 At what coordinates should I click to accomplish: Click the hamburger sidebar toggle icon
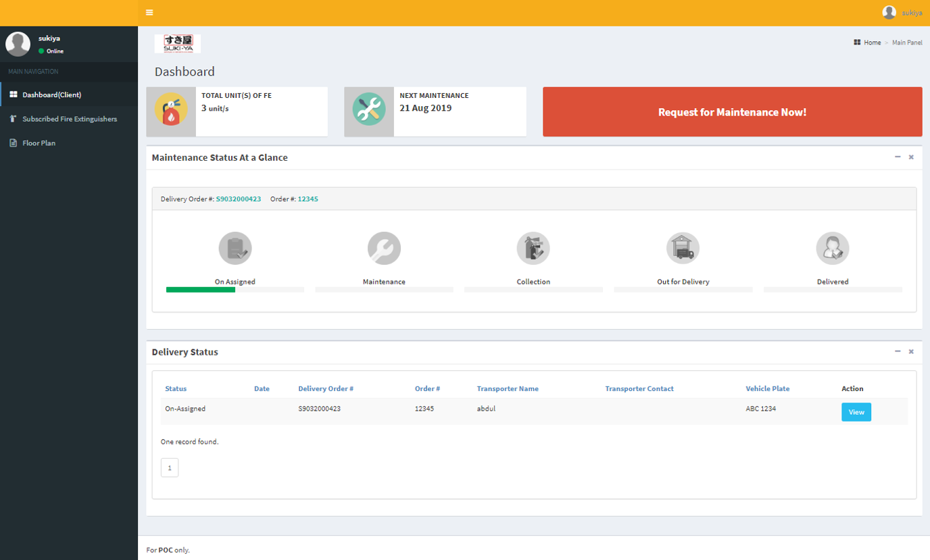(149, 12)
